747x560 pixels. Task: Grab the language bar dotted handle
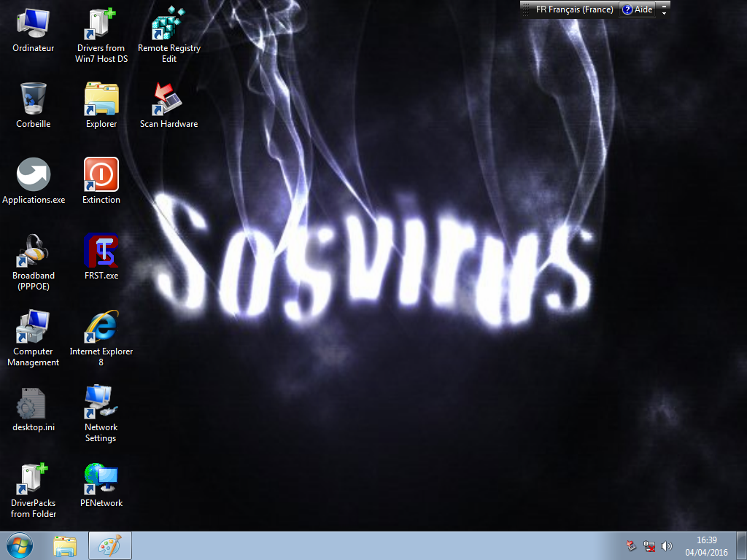point(526,9)
